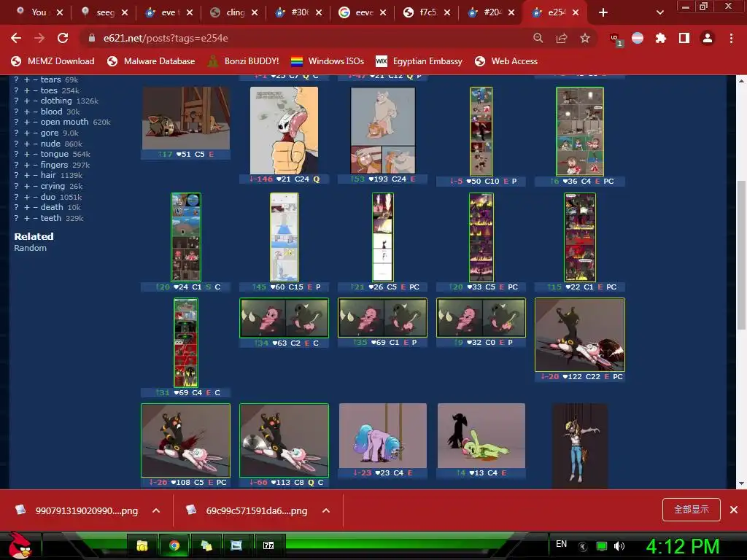Open the file explorer folder in taskbar

142,545
